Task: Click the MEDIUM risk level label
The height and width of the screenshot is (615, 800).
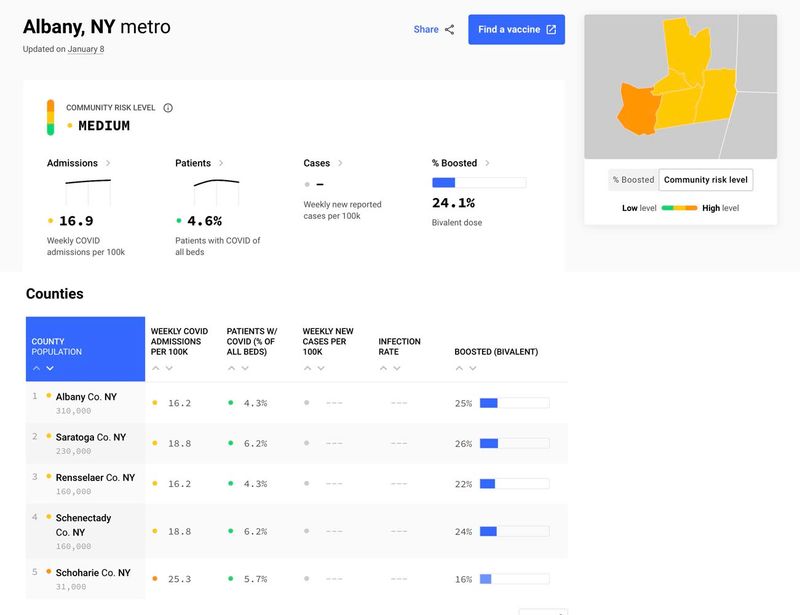Action: pos(104,126)
